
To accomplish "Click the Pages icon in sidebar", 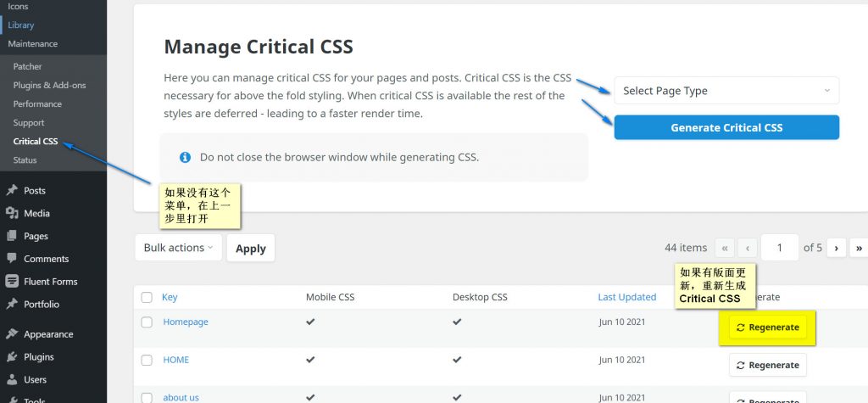I will 12,237.
